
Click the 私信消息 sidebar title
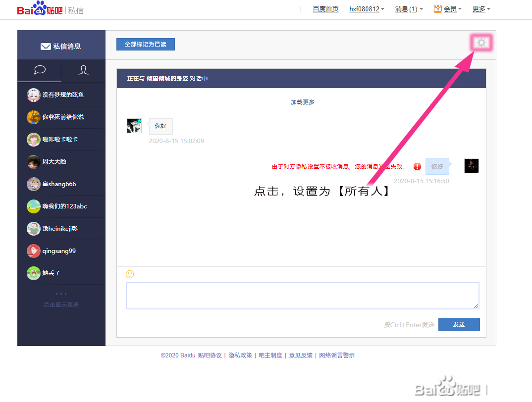[67, 47]
